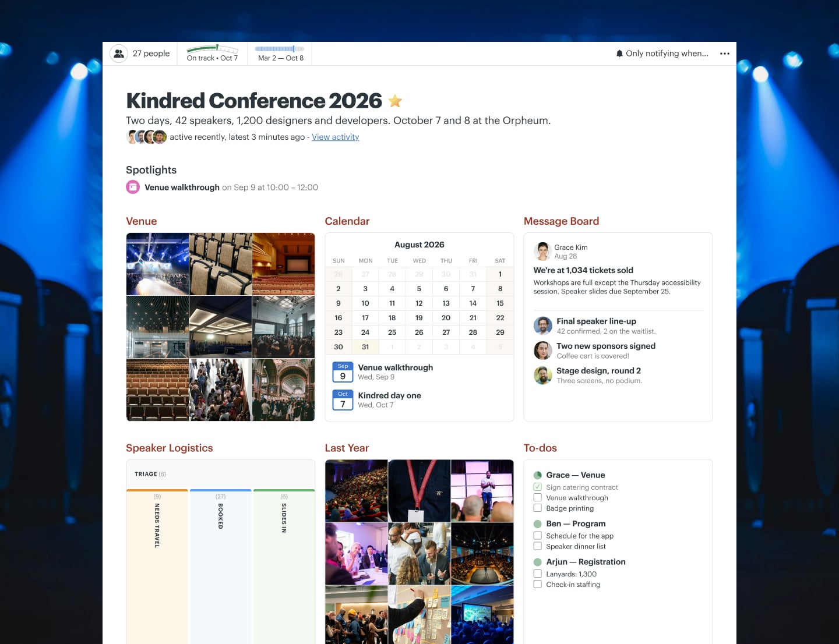The image size is (839, 644).
Task: Click the Mar 2 — Oct 8 timeline bar
Action: click(280, 54)
